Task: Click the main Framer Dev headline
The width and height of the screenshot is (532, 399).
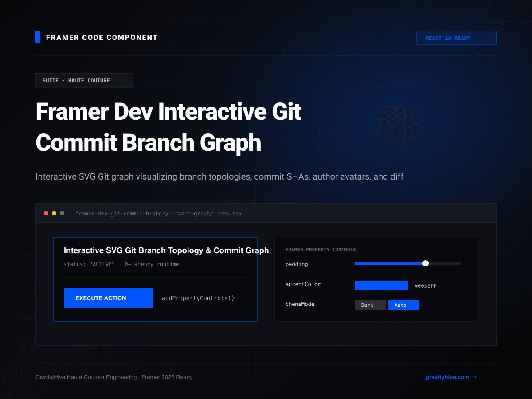Action: tap(168, 127)
